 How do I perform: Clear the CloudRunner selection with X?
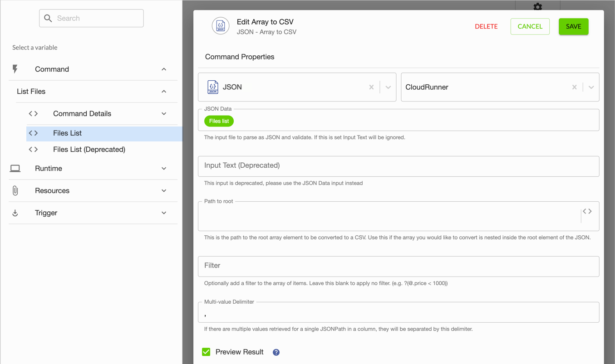pyautogui.click(x=574, y=87)
